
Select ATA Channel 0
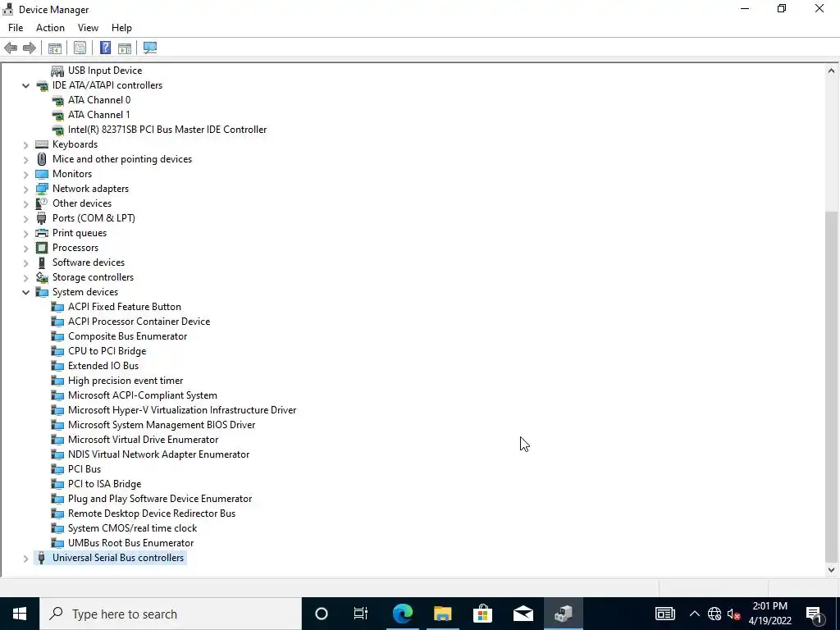point(99,100)
